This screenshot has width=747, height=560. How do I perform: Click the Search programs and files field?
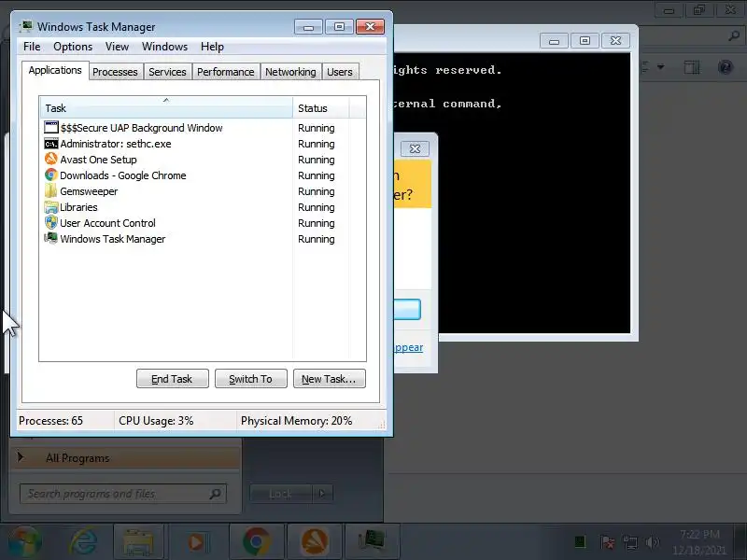pyautogui.click(x=123, y=494)
